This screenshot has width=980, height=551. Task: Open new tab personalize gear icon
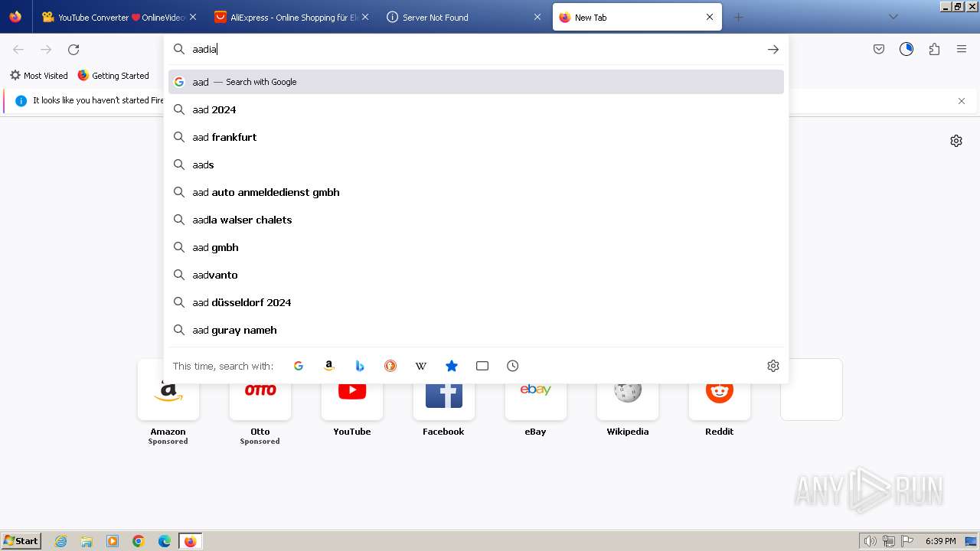[x=956, y=141]
